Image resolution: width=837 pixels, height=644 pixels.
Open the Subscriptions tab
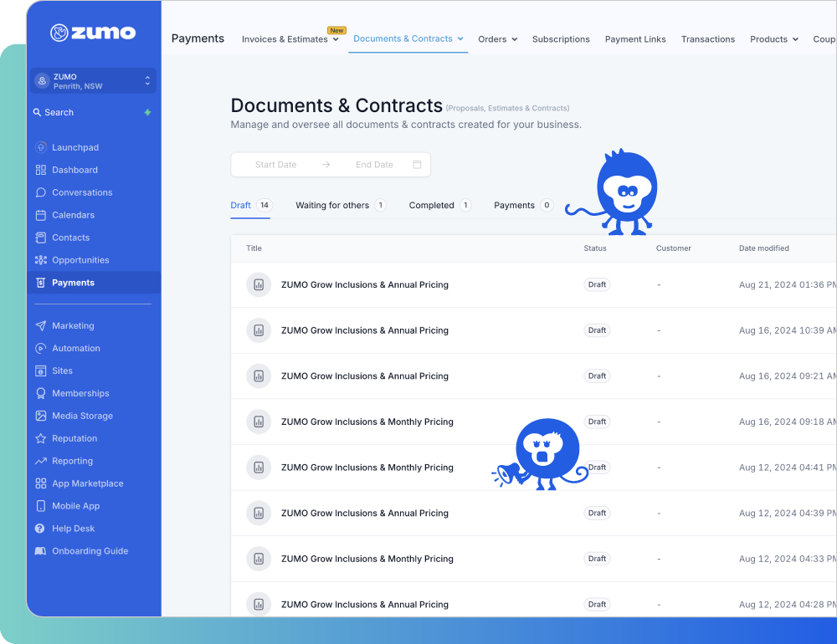(561, 39)
